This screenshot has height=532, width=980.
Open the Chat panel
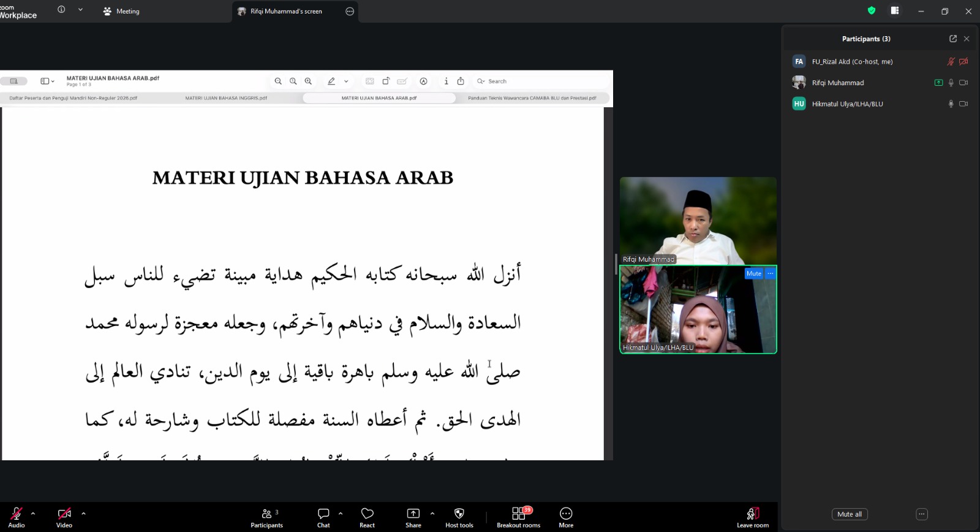pos(323,517)
